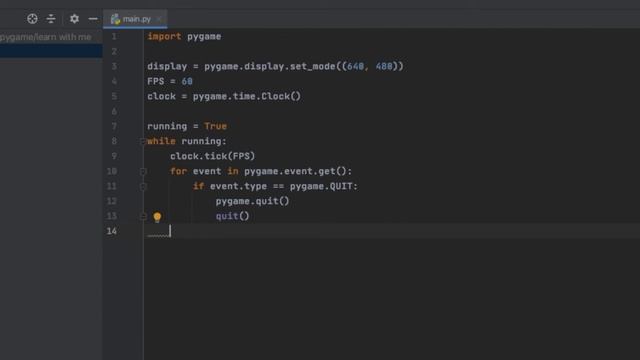This screenshot has height=360, width=640.
Task: Click the locate/select opened file crosshair icon
Action: [x=32, y=19]
